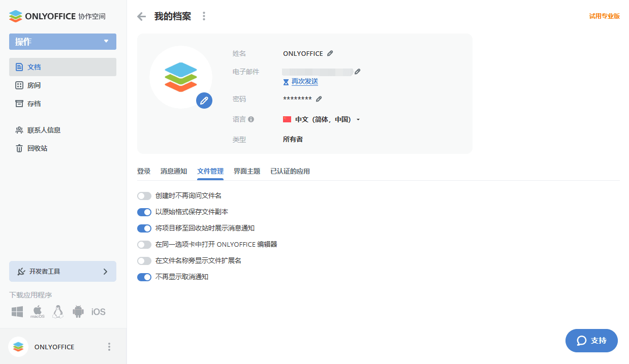Click the 再次发送 resend link
Screen dimensions: 629x364
[x=305, y=82]
